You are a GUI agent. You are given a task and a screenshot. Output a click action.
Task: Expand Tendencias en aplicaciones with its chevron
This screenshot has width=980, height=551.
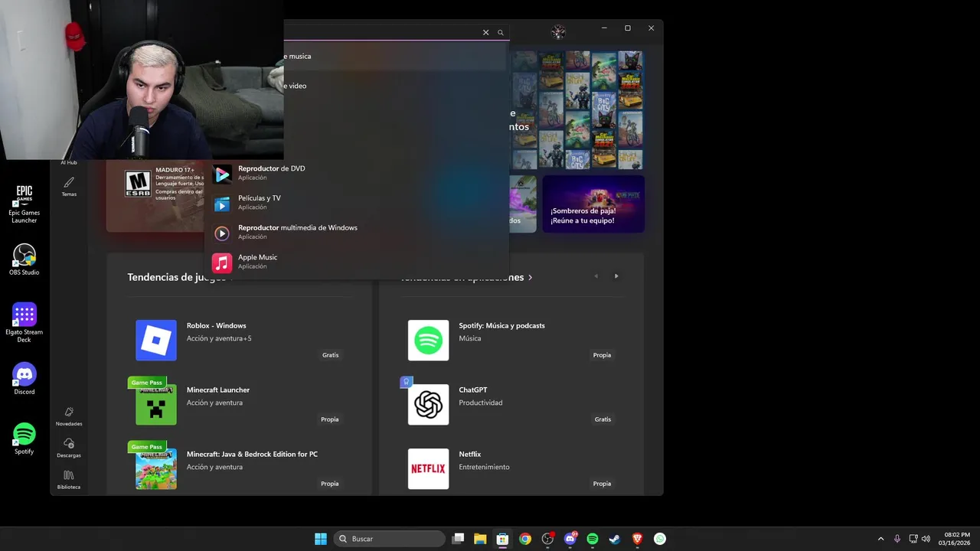[530, 277]
